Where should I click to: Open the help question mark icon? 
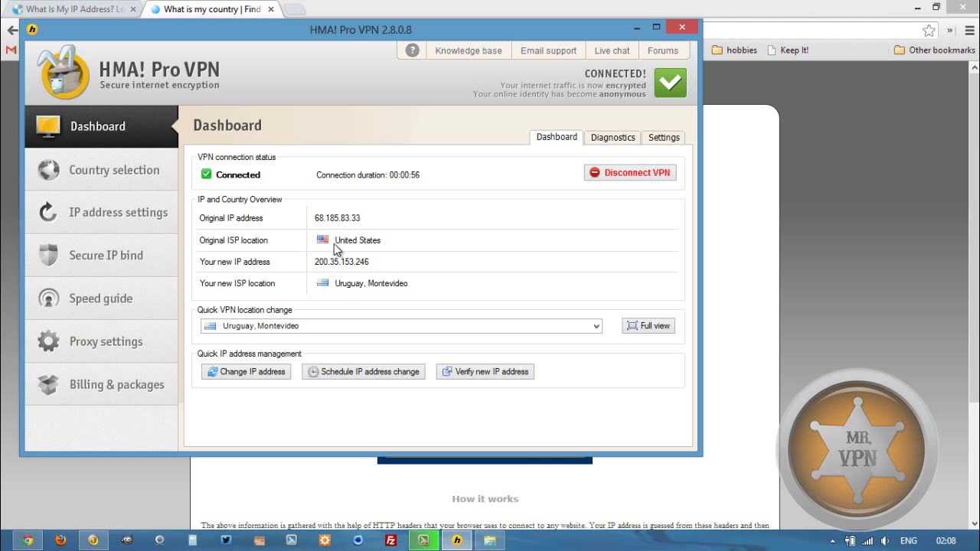click(x=413, y=51)
